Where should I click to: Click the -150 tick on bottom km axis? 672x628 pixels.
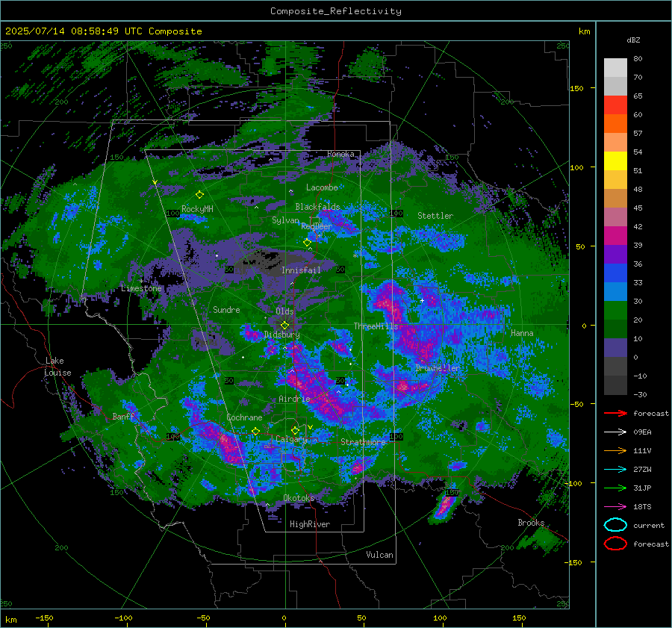pos(44,618)
